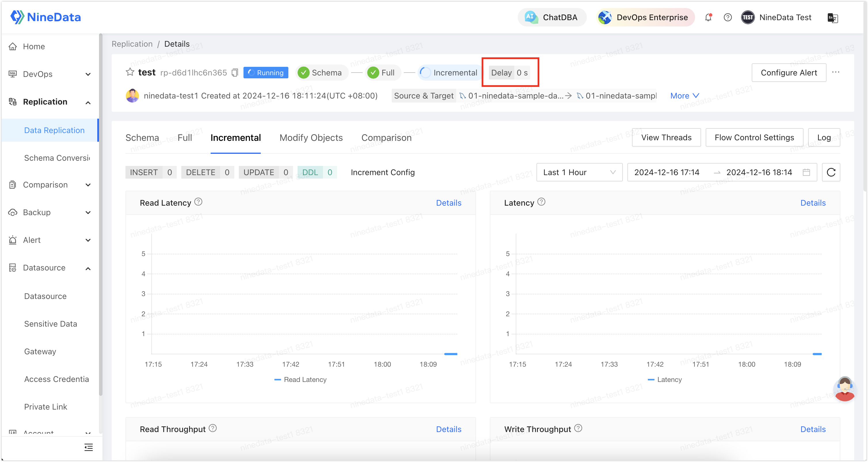This screenshot has height=462, width=868.
Task: Show Read Throughput help tooltip icon
Action: click(x=213, y=428)
